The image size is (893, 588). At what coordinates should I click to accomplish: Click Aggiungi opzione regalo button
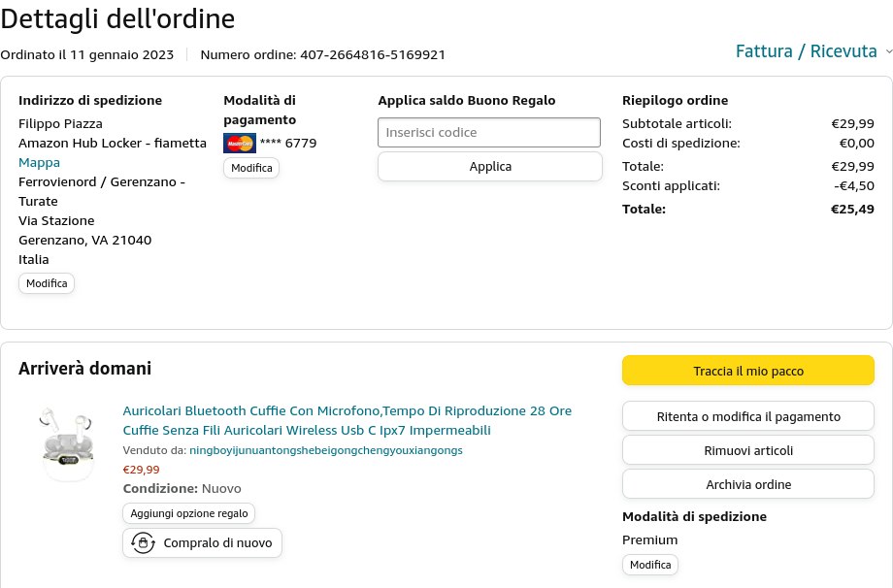(x=189, y=513)
